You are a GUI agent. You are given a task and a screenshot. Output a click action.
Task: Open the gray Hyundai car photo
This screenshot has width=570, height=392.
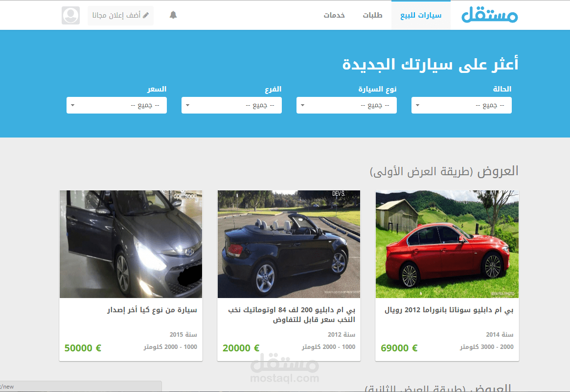coord(131,244)
